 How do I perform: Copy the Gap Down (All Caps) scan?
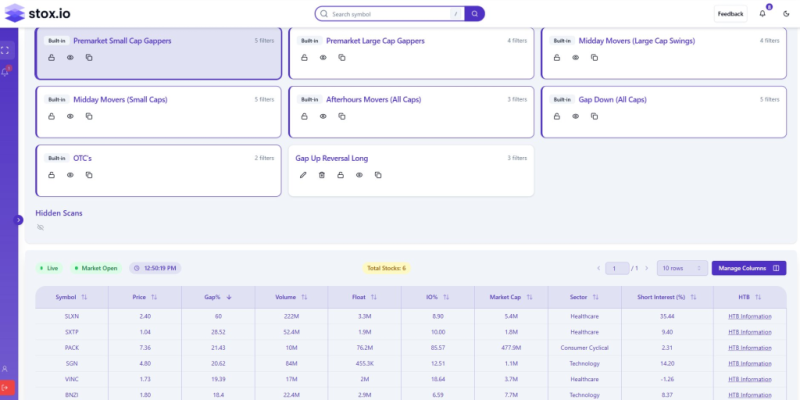(x=594, y=116)
